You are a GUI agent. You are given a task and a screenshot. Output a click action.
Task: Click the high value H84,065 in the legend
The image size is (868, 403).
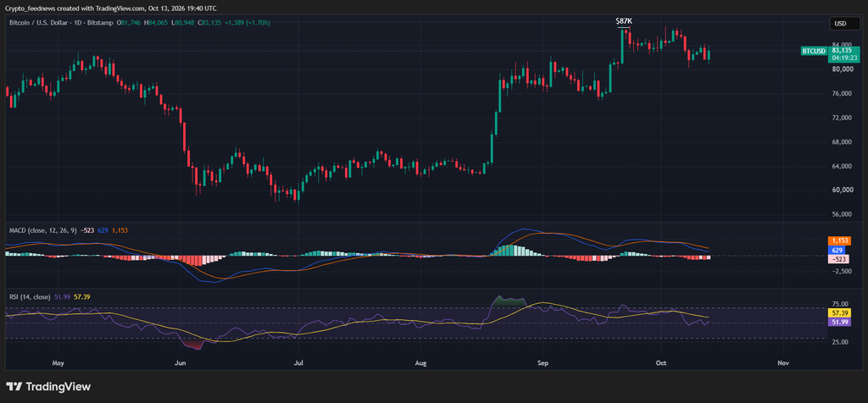[x=156, y=23]
